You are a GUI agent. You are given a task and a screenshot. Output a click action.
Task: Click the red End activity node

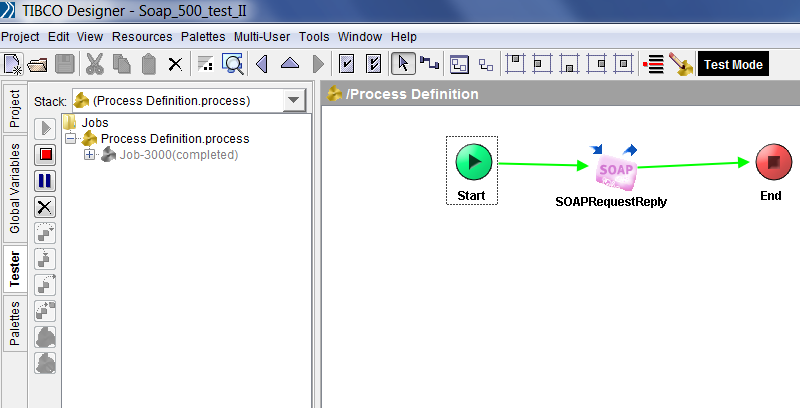pyautogui.click(x=772, y=162)
